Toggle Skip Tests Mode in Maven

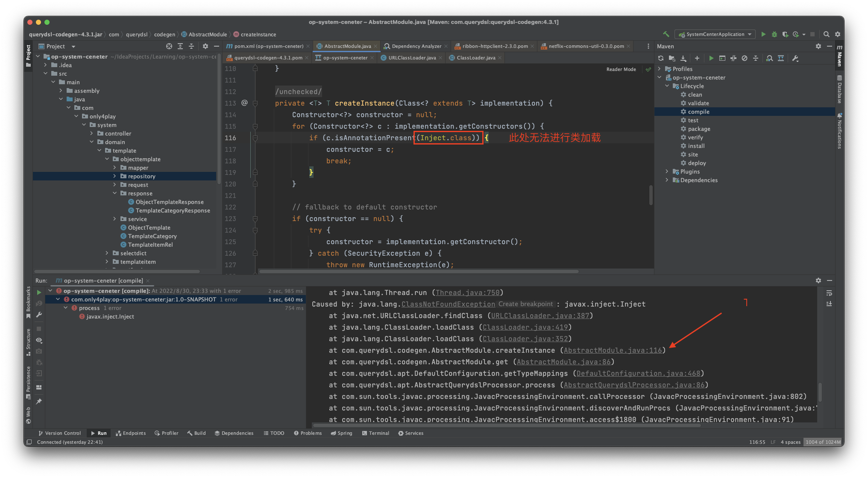(745, 58)
